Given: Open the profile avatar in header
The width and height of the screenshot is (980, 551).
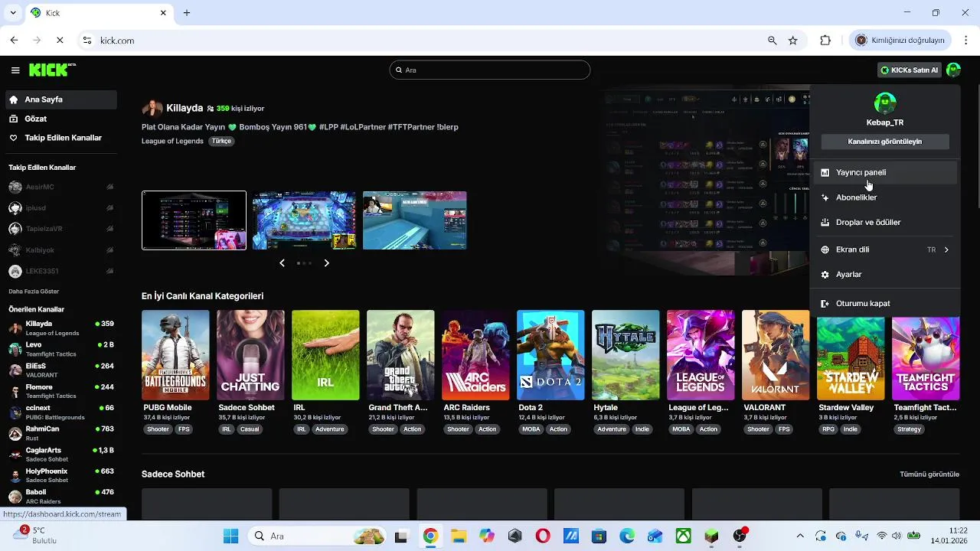Looking at the screenshot, I should coord(953,70).
